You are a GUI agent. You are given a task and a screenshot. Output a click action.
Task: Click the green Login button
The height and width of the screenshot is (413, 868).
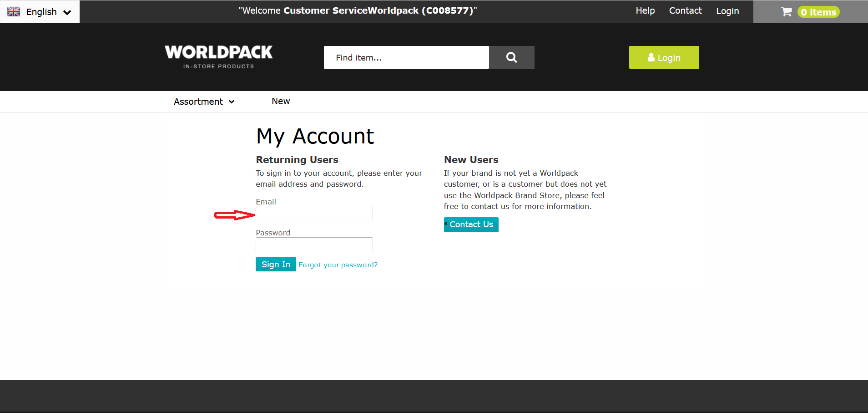pyautogui.click(x=664, y=57)
